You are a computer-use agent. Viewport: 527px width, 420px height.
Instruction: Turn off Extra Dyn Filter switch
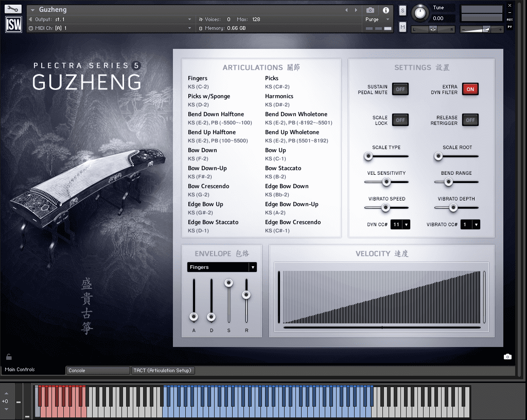470,89
